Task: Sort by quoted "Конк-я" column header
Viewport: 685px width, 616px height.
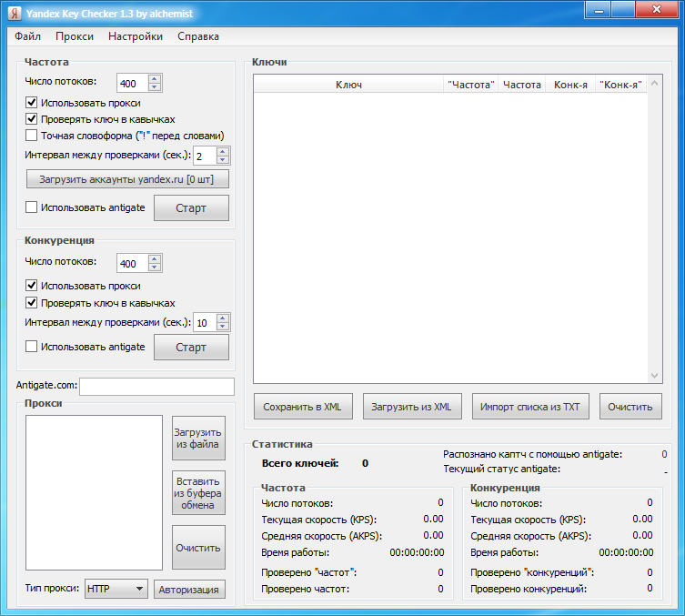Action: coord(620,85)
